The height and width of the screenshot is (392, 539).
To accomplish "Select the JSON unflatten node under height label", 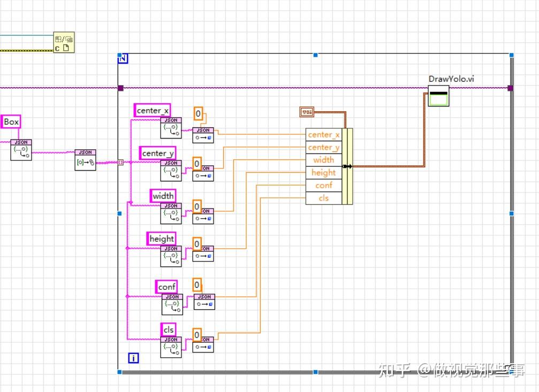I will (170, 256).
